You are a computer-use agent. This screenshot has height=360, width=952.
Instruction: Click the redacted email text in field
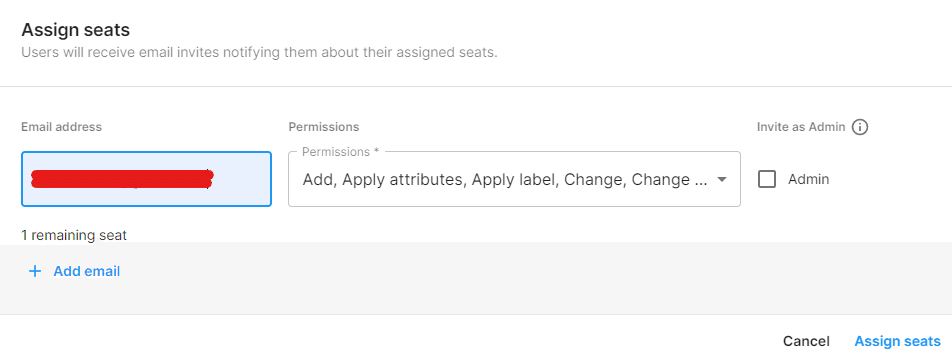(x=122, y=179)
